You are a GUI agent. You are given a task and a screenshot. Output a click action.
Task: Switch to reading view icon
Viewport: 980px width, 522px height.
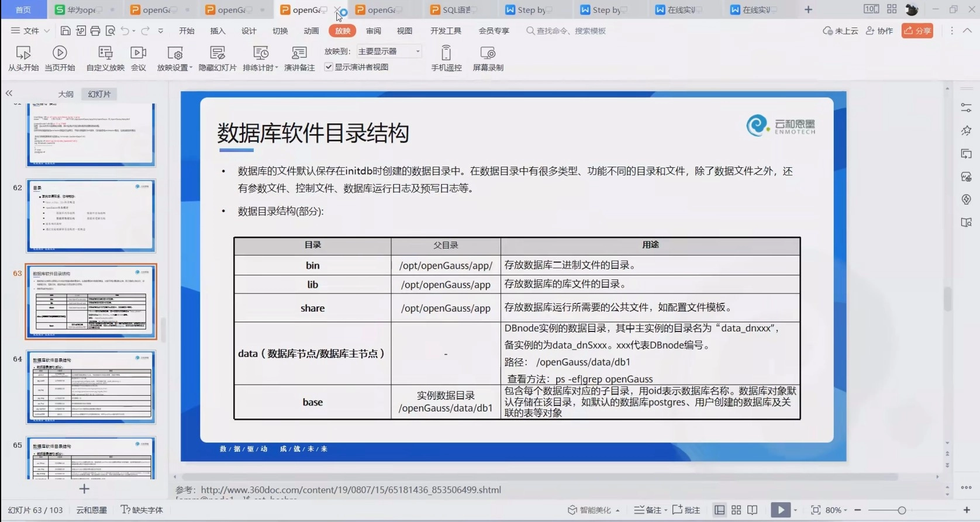[753, 510]
